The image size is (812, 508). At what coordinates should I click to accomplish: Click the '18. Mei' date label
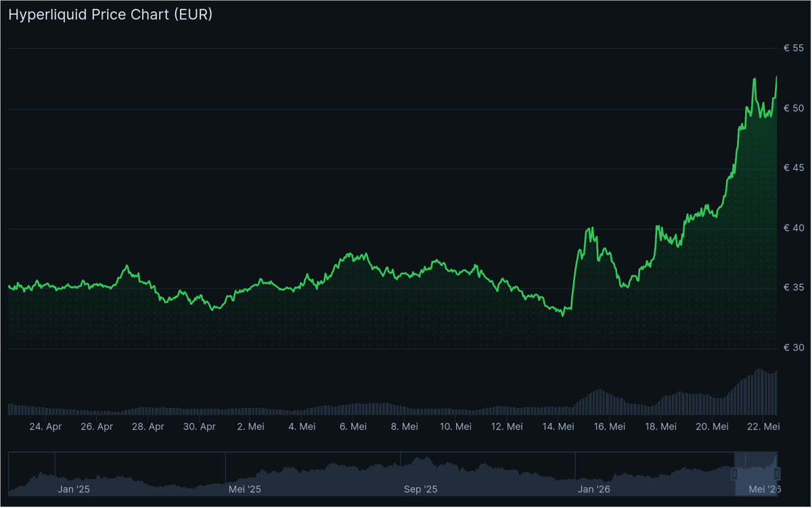(x=661, y=427)
